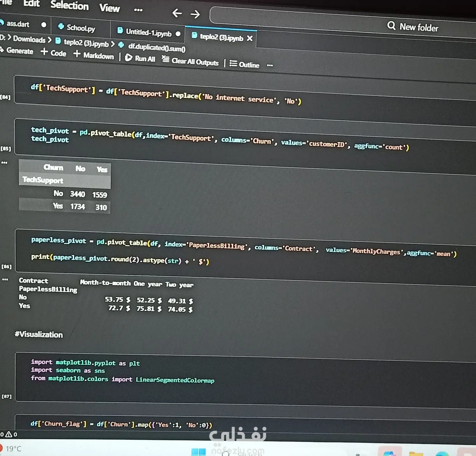Open the Downloads breadcrumb dropdown
Image resolution: width=476 pixels, height=456 pixels.
[29, 39]
